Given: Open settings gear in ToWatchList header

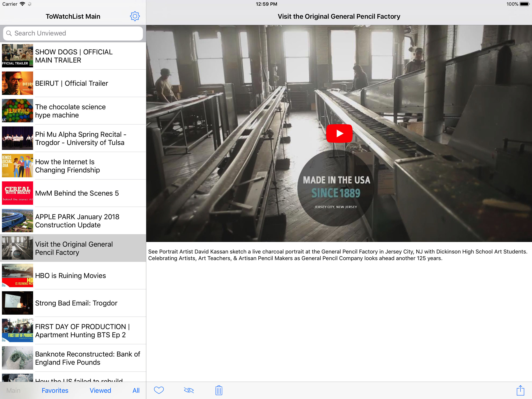Looking at the screenshot, I should 135,16.
